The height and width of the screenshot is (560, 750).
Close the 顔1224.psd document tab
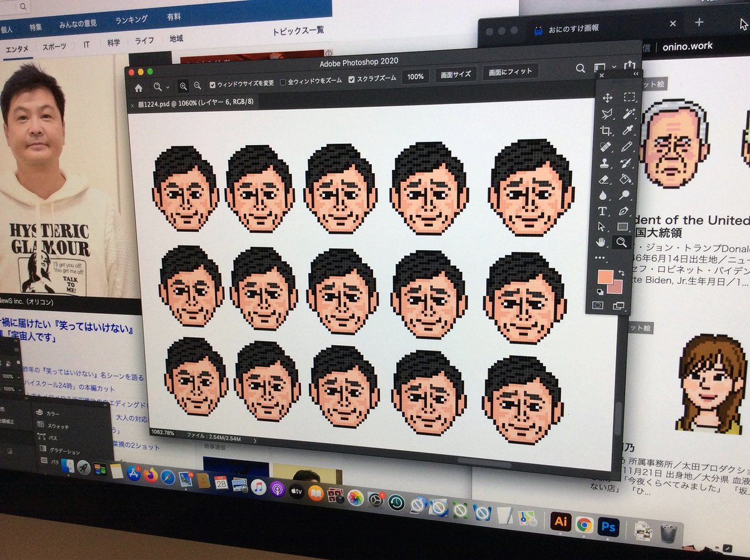[132, 106]
